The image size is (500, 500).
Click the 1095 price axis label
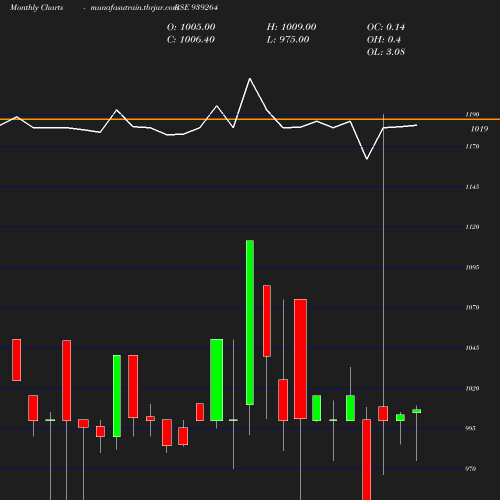pos(472,267)
